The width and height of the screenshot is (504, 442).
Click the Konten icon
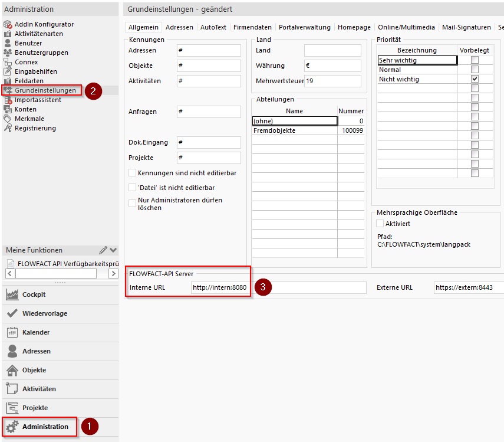tap(8, 109)
